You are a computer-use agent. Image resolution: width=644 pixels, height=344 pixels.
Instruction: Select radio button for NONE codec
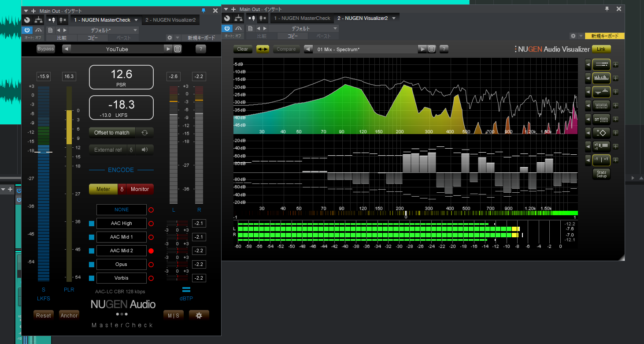tap(151, 210)
